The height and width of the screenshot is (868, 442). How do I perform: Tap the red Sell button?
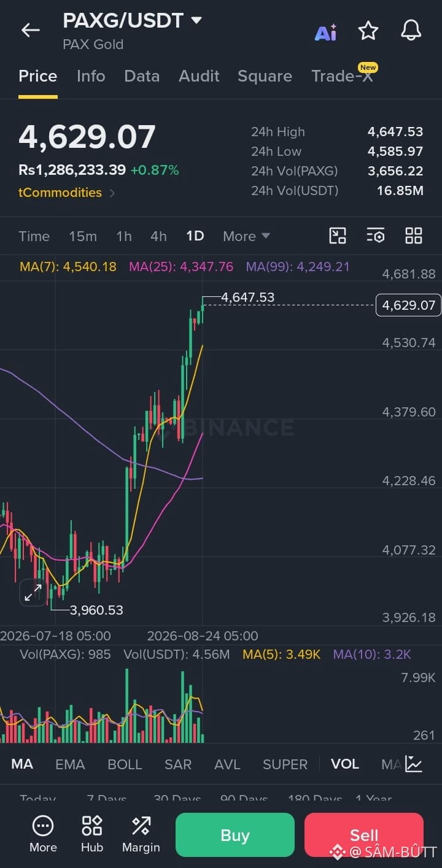[364, 835]
